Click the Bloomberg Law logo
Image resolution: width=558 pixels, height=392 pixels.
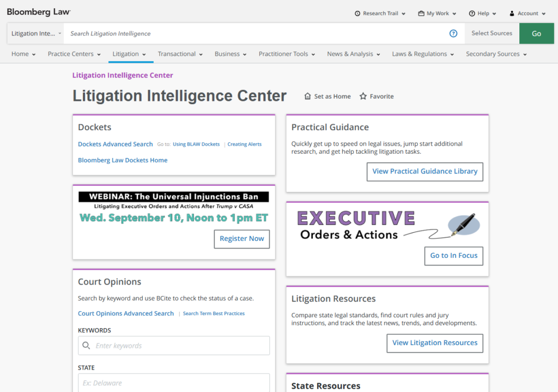point(39,12)
